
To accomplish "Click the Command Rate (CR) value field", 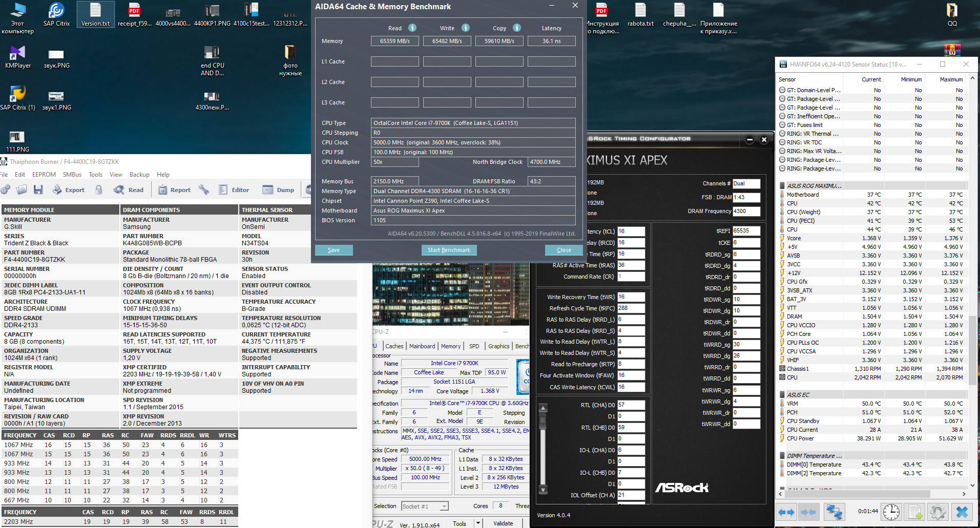I will pyautogui.click(x=631, y=277).
